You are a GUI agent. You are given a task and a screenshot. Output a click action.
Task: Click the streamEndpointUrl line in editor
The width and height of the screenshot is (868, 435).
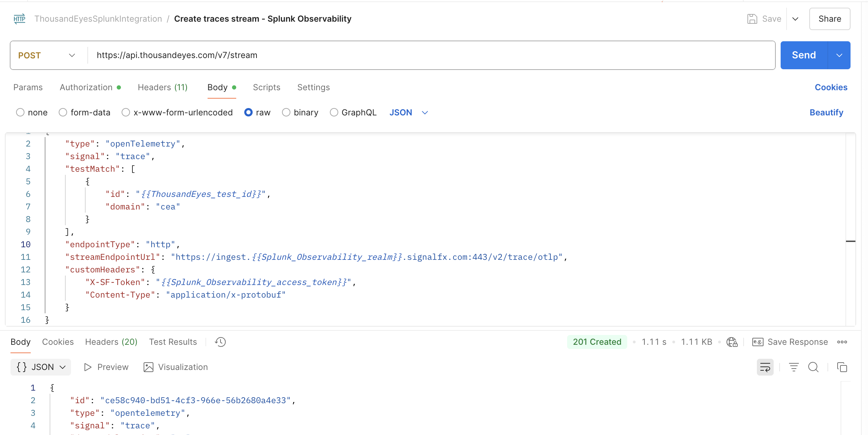[x=316, y=257]
